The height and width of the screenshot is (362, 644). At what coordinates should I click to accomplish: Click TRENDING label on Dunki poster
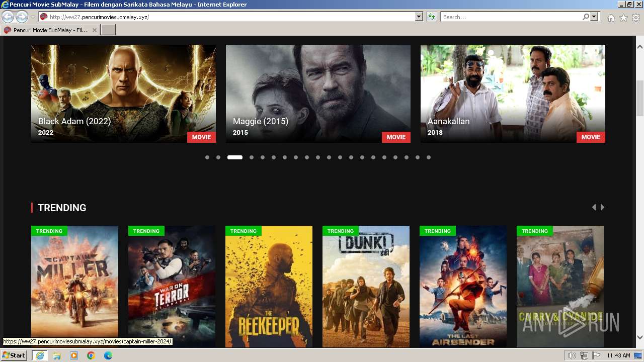click(341, 231)
